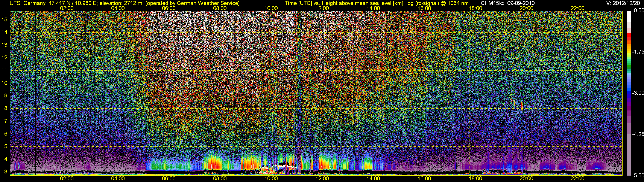This screenshot has height=182, width=644.
Task: Click the '02:00' label on the bottom time axis
Action: pyautogui.click(x=67, y=179)
